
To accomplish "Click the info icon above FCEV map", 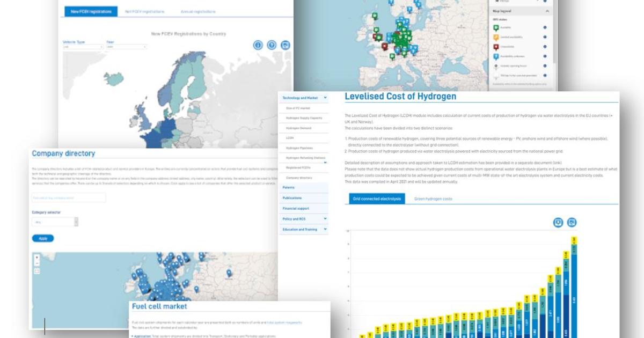I will (258, 45).
